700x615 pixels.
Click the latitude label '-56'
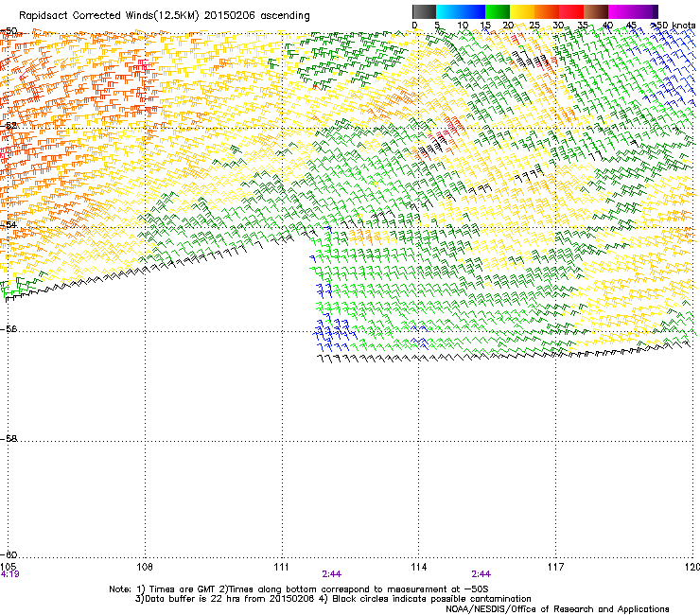pyautogui.click(x=9, y=328)
